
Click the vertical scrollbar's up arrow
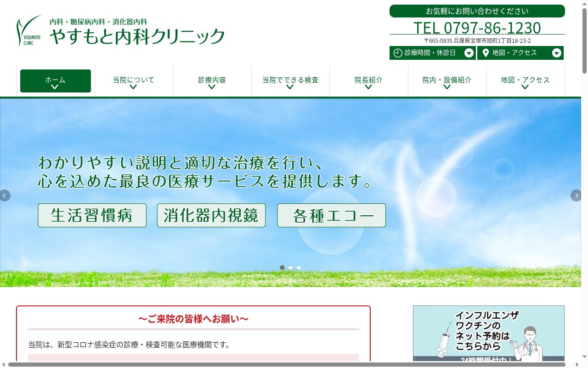pyautogui.click(x=584, y=3)
